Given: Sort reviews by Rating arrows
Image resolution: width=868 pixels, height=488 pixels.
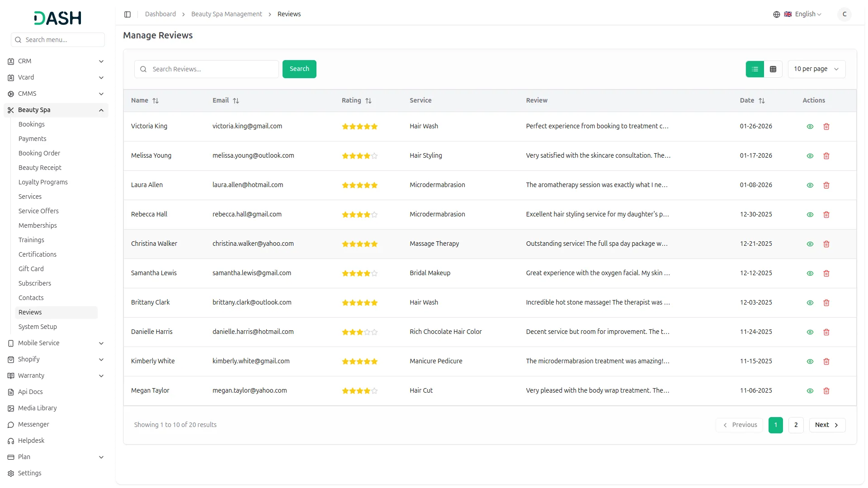Looking at the screenshot, I should (x=368, y=101).
